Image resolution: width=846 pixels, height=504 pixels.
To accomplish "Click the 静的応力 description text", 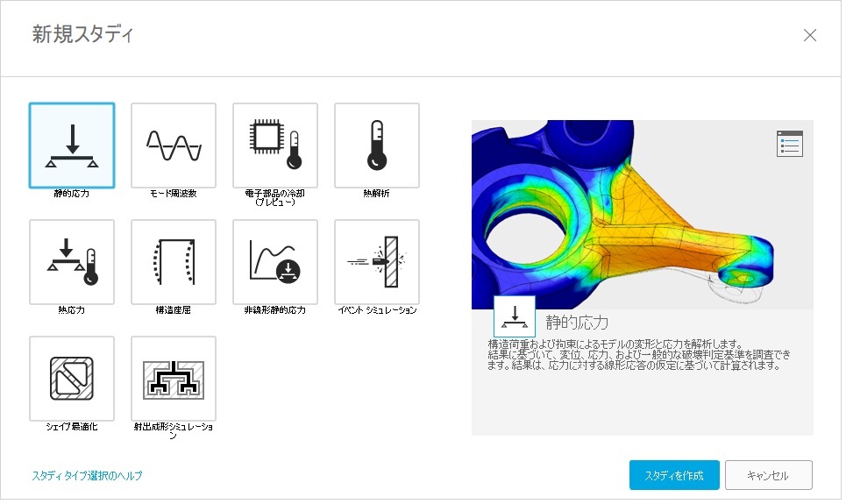I will point(639,355).
